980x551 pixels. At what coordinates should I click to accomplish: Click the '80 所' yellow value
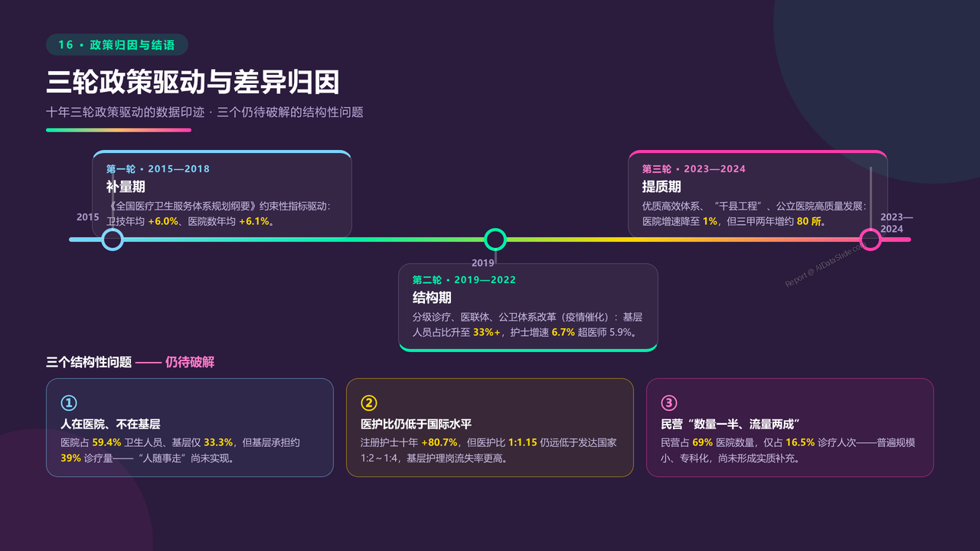[x=810, y=221]
